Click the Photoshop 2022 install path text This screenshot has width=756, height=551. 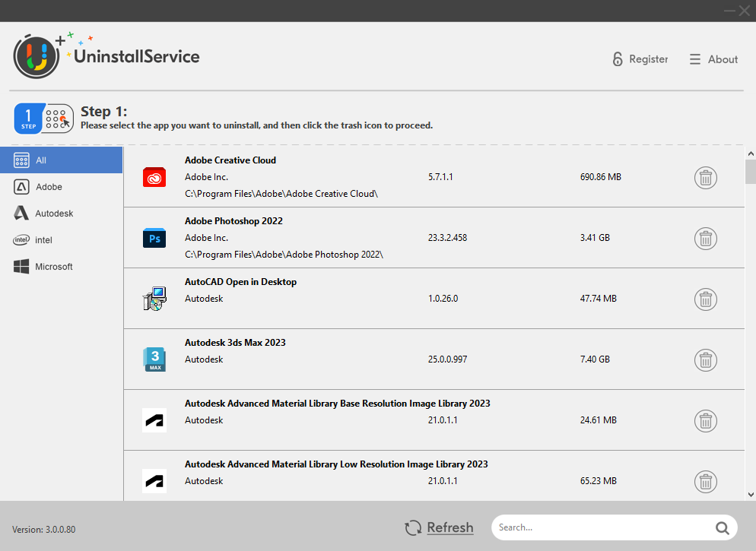(284, 255)
